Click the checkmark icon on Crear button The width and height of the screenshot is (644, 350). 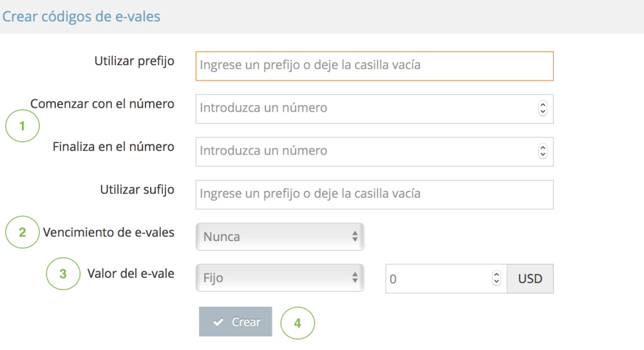pyautogui.click(x=218, y=322)
